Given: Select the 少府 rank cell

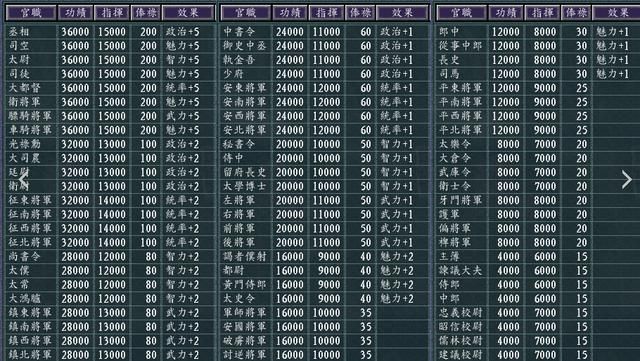Looking at the screenshot, I should [233, 74].
